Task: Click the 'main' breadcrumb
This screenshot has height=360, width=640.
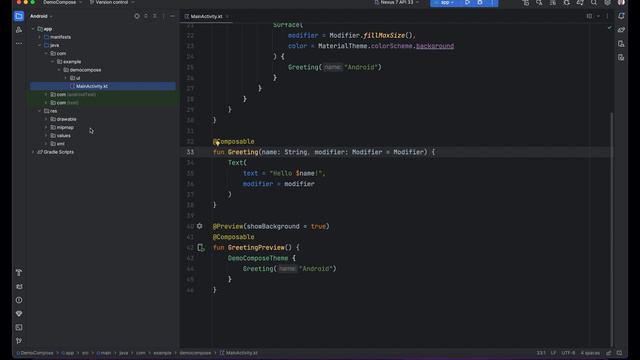Action: (104, 353)
